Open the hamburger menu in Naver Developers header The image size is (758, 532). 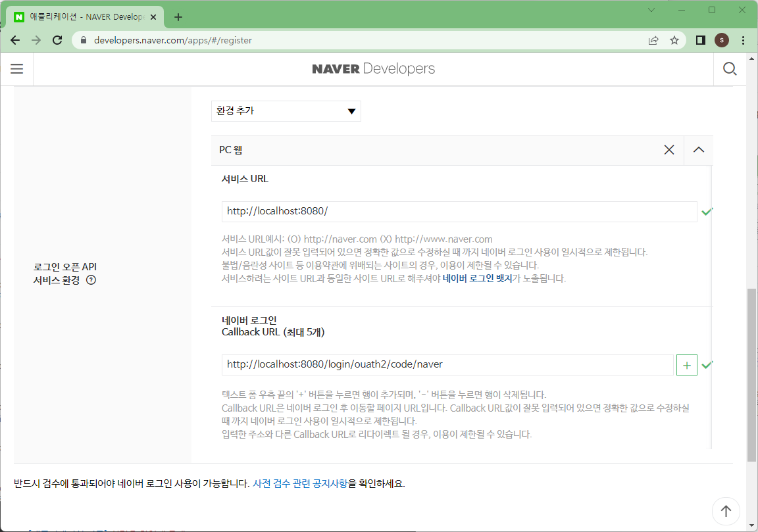(17, 68)
